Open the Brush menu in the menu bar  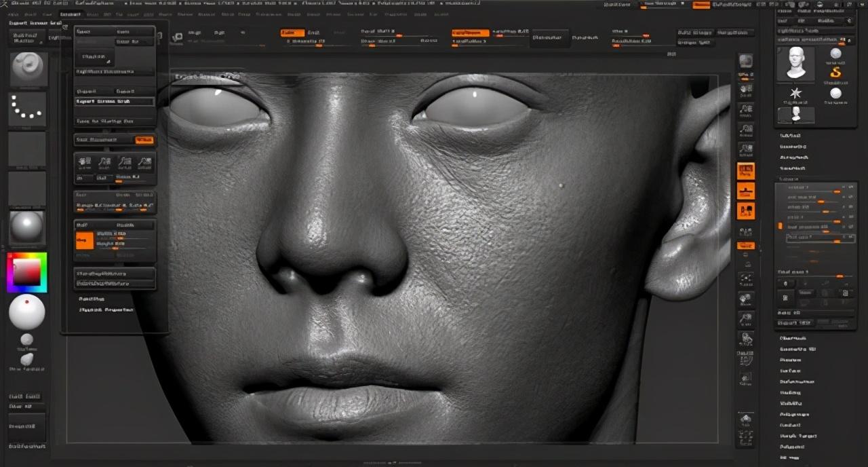click(x=30, y=14)
